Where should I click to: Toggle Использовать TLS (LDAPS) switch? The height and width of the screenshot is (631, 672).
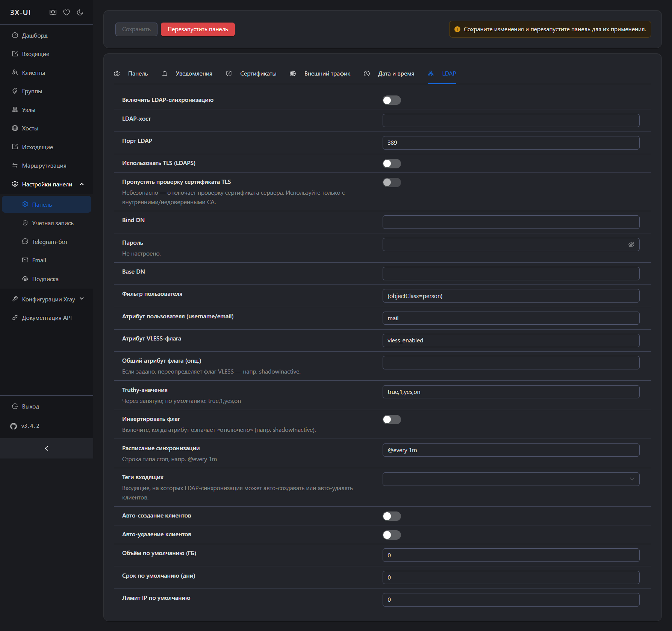(x=392, y=163)
